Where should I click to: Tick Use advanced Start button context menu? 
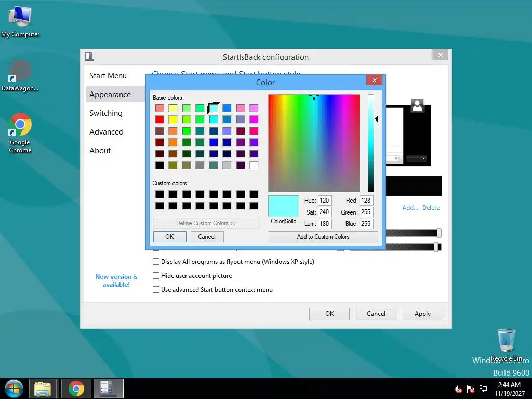point(156,289)
